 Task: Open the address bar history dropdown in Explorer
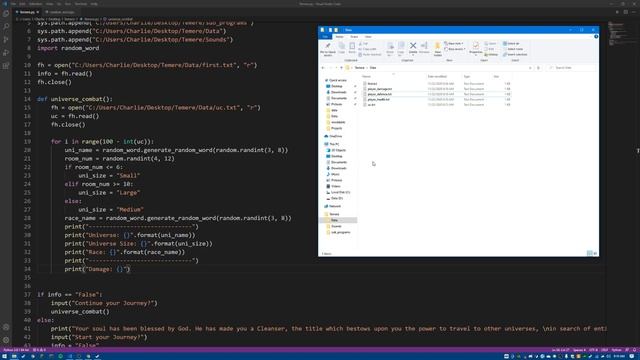[530, 68]
